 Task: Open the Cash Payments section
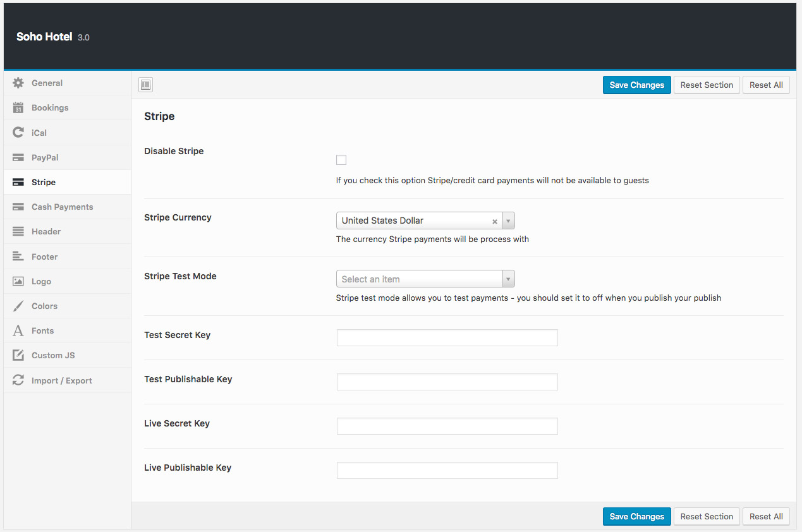(x=62, y=207)
